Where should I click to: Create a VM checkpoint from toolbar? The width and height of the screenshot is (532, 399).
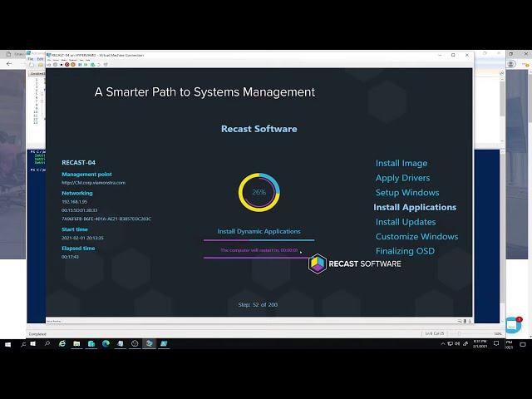click(x=92, y=64)
